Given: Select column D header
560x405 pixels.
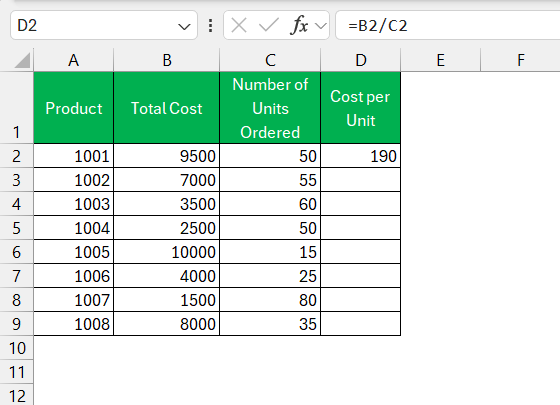Looking at the screenshot, I should [361, 60].
